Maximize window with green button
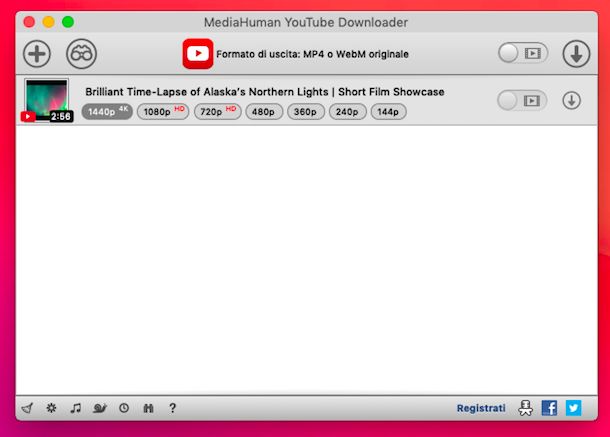This screenshot has height=437, width=610. (68, 22)
